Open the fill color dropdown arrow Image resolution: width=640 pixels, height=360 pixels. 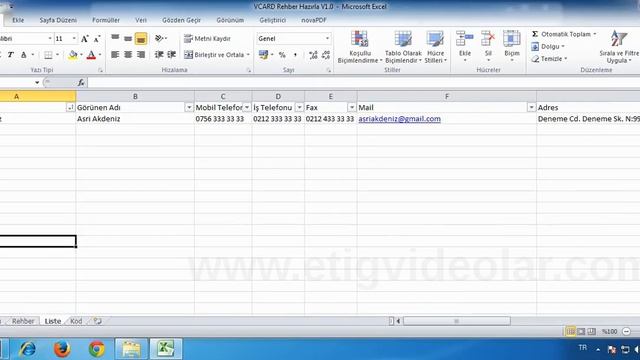click(x=81, y=55)
